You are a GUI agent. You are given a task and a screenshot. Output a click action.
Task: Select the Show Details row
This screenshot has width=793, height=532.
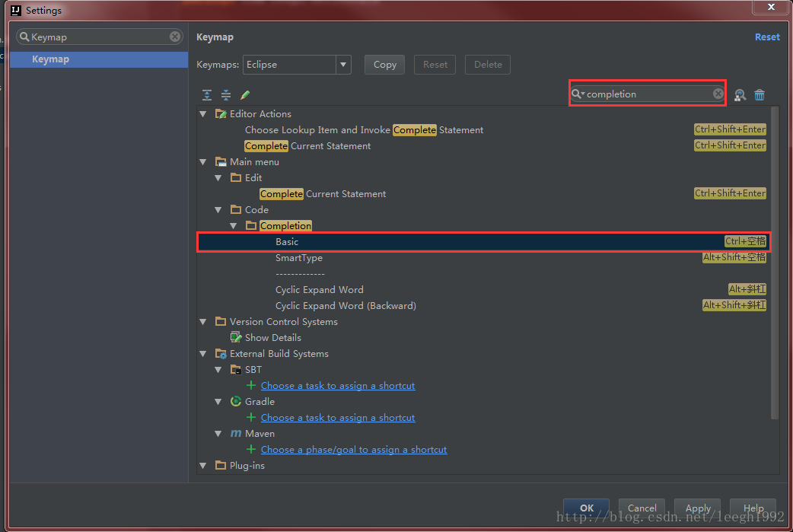[x=483, y=337]
